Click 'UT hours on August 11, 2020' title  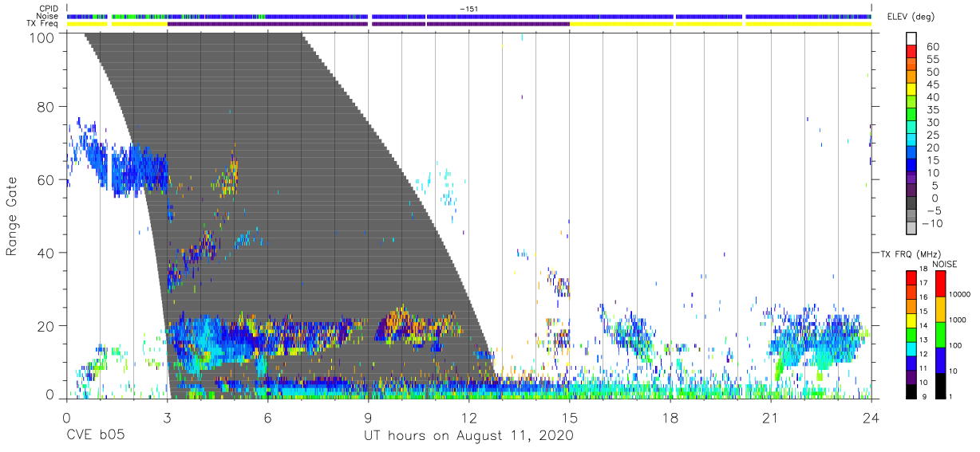[x=468, y=436]
